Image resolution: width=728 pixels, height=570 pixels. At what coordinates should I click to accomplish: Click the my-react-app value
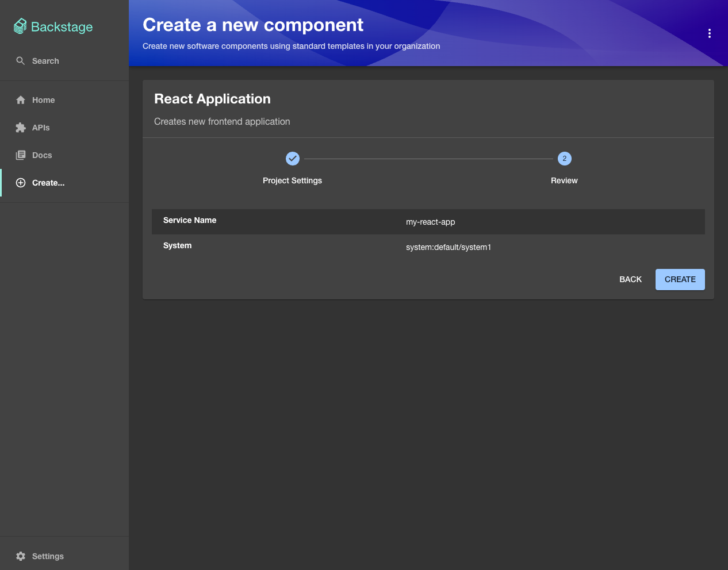(x=431, y=222)
